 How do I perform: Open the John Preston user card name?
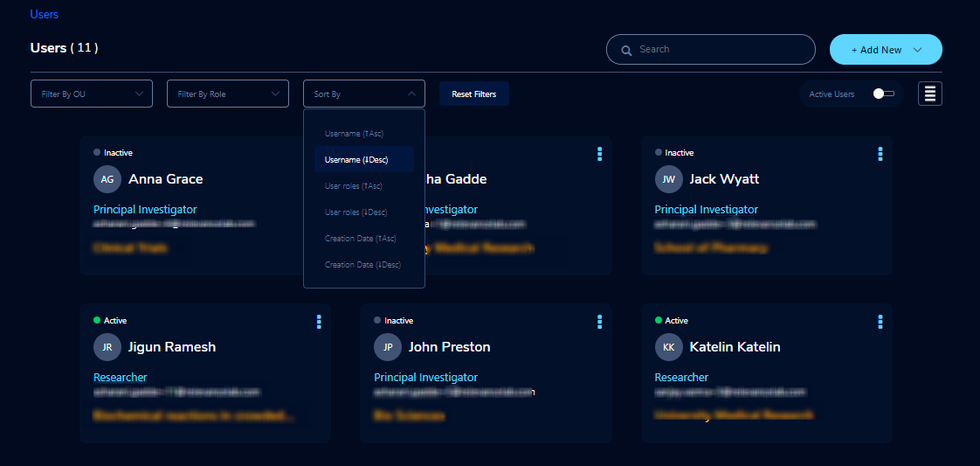coord(449,346)
